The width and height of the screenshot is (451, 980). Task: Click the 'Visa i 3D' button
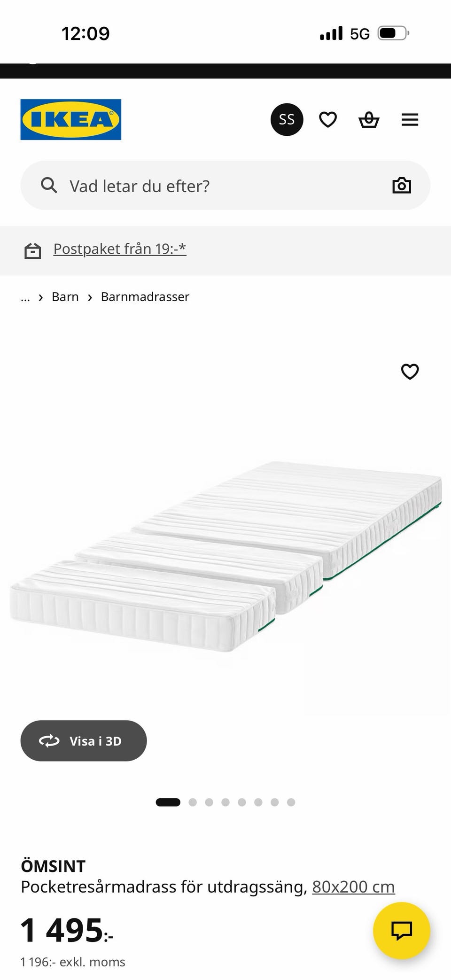coord(84,741)
